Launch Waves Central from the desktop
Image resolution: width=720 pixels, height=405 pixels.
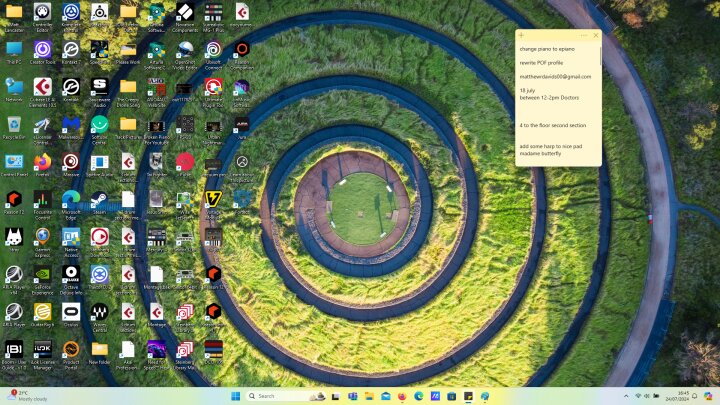[99, 318]
